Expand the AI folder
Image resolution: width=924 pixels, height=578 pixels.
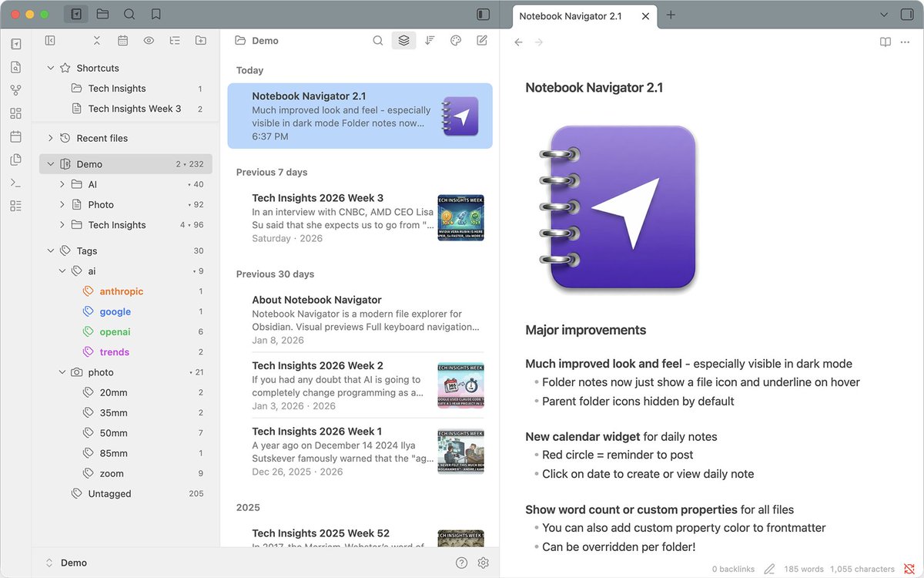(x=62, y=184)
